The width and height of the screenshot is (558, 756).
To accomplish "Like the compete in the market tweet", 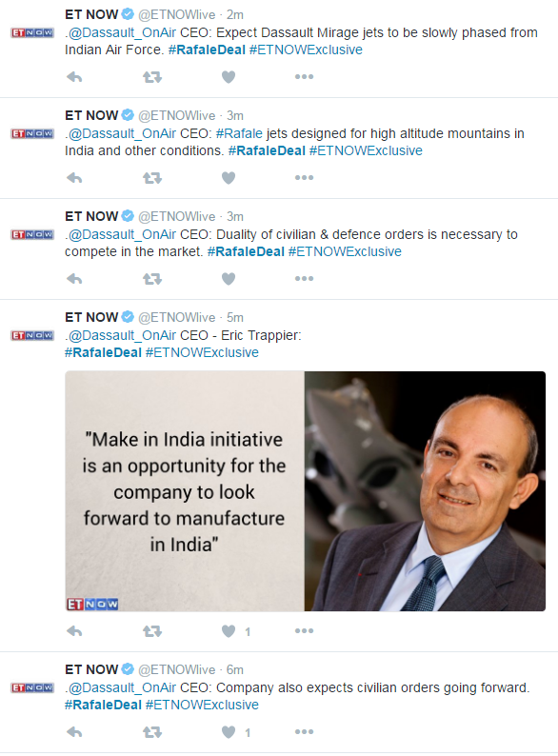I will pos(229,279).
